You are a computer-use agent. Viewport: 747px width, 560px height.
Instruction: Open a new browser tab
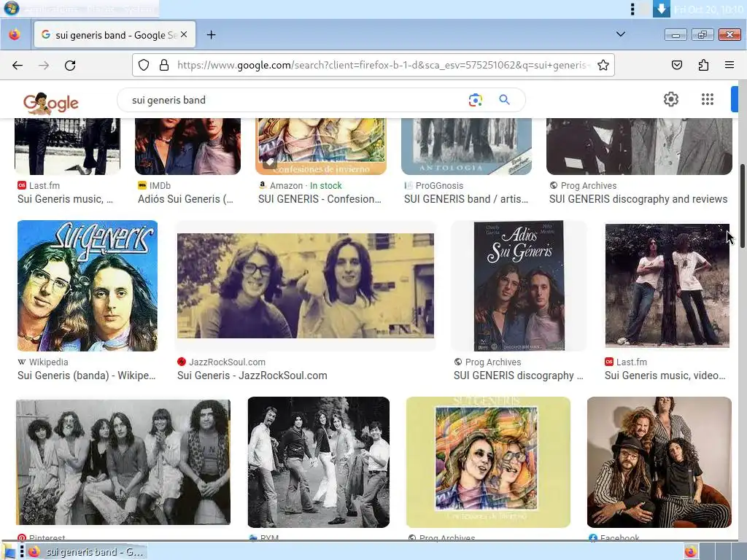[x=211, y=35]
